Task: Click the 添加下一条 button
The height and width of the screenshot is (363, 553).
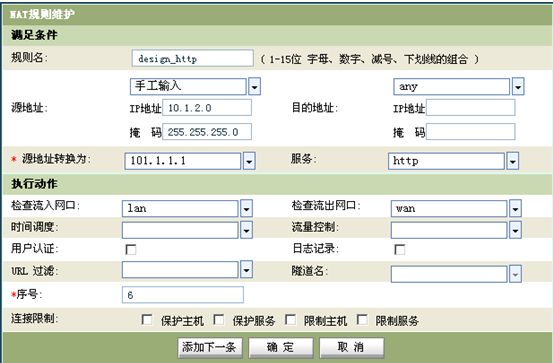Action: coord(210,347)
